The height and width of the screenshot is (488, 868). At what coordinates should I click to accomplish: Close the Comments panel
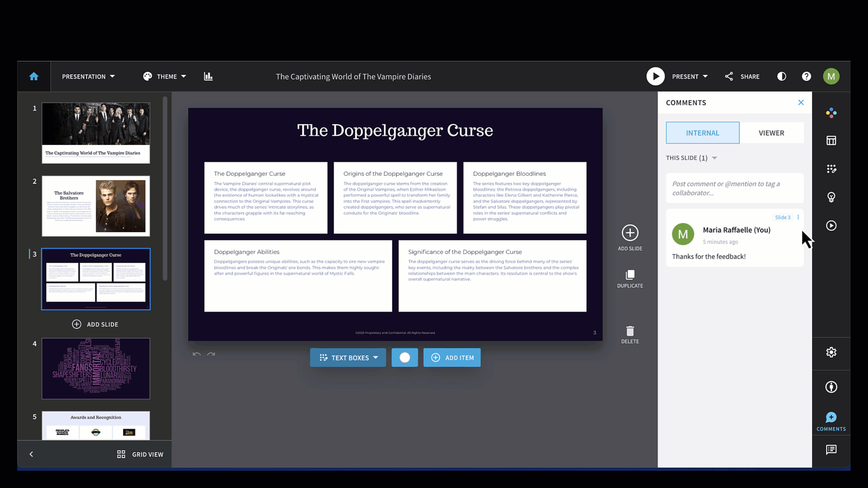coord(801,103)
